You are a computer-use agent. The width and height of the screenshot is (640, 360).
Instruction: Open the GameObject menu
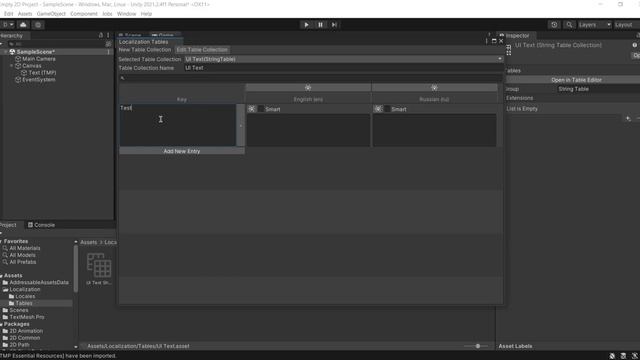click(x=51, y=14)
